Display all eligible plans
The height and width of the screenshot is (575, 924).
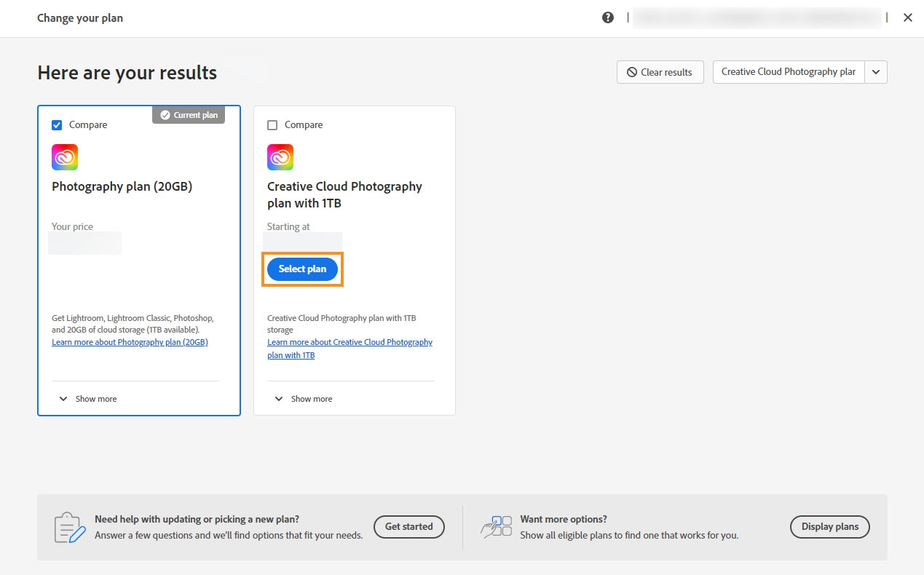(x=829, y=527)
